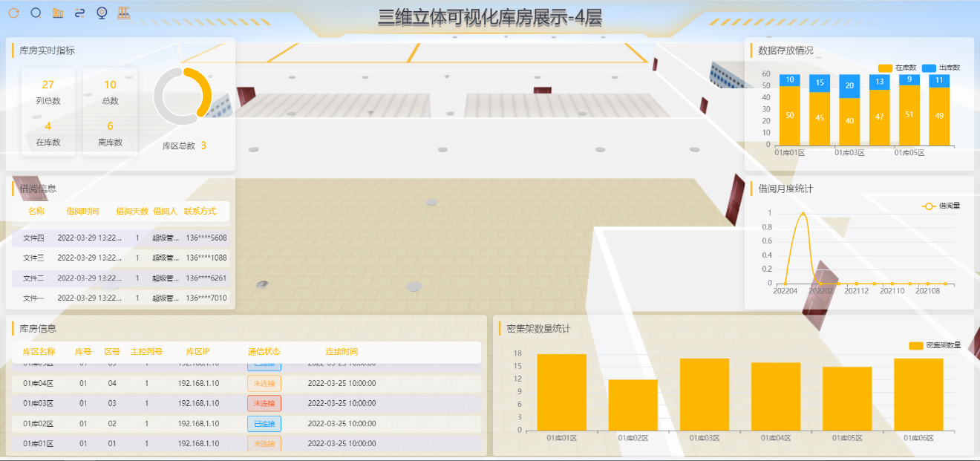Click the blue segment labeled 20 in stacked chart
Screen dimensions: 980x461
[x=849, y=86]
